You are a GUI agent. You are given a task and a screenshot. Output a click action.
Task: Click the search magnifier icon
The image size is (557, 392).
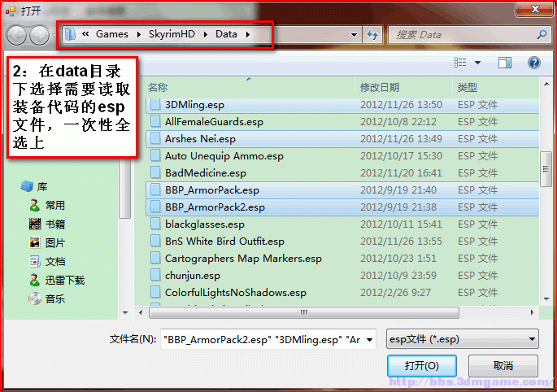click(x=542, y=34)
